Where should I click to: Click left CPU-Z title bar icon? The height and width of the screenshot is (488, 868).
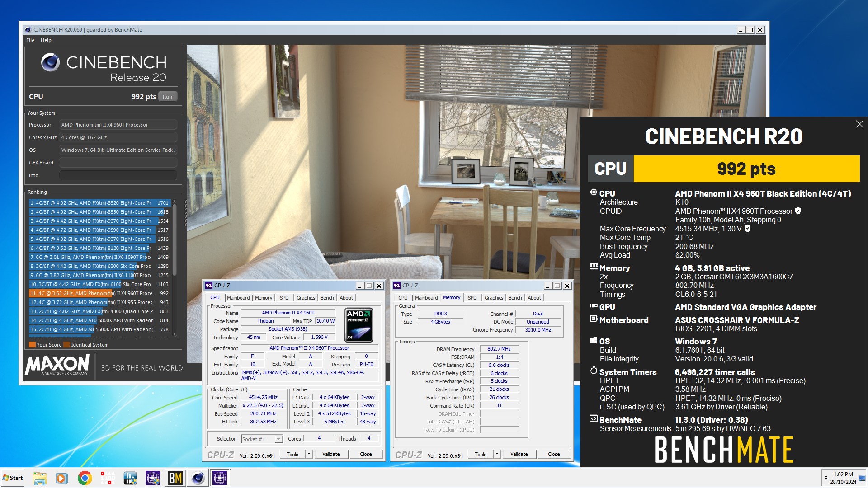pos(209,286)
